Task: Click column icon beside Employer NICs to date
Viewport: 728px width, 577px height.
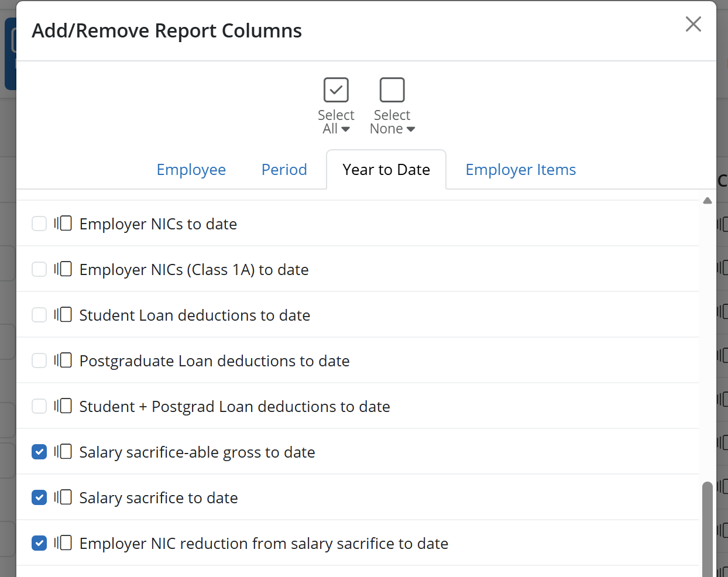Action: [x=63, y=224]
